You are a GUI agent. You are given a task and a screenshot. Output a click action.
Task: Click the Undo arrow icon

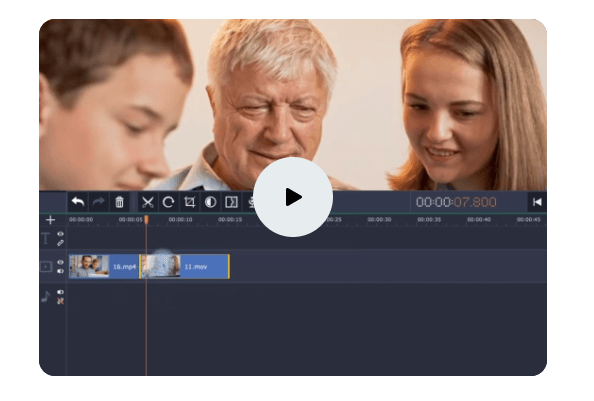(x=78, y=202)
